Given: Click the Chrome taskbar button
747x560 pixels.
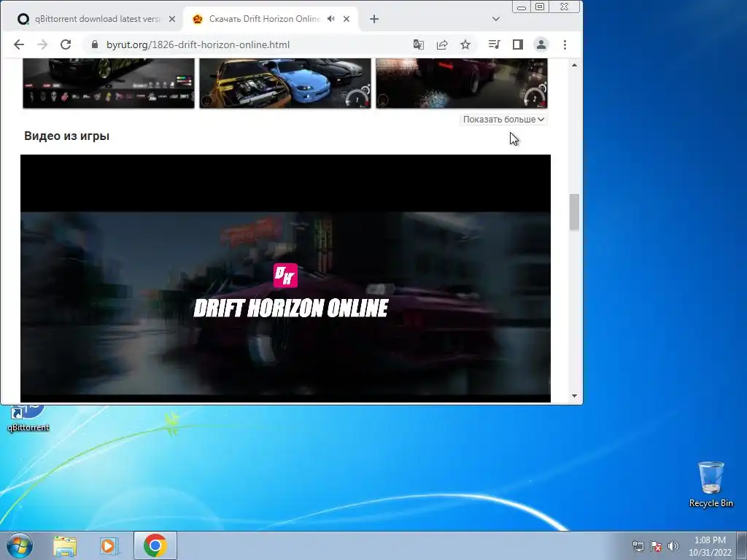Looking at the screenshot, I should [155, 545].
